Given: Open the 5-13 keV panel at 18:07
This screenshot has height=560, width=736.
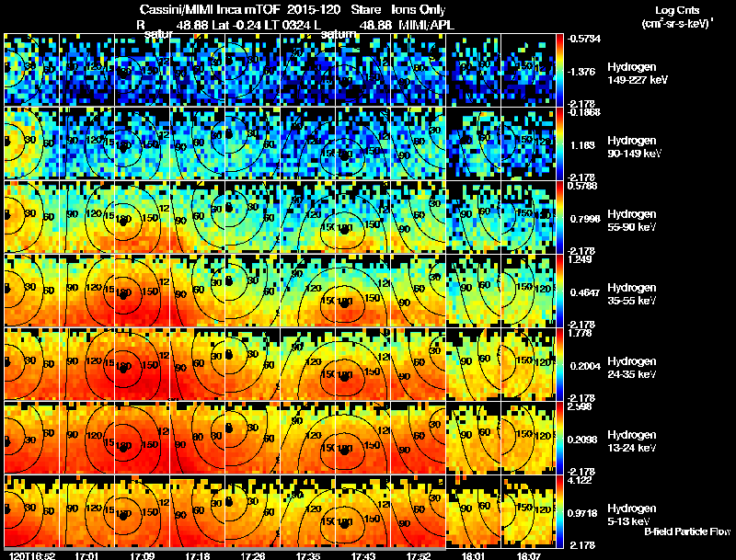Looking at the screenshot, I should (528, 511).
